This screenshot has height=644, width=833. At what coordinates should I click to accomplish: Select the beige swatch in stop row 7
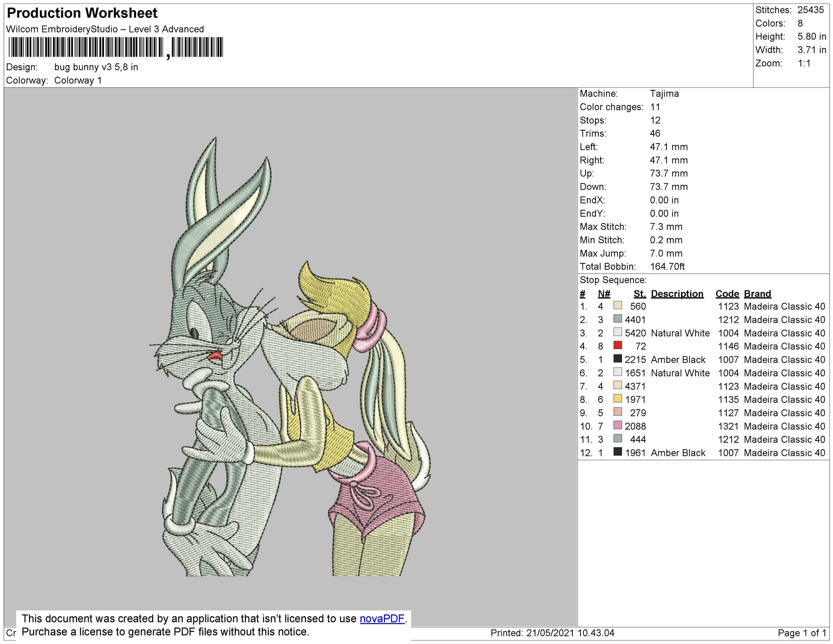(x=618, y=385)
